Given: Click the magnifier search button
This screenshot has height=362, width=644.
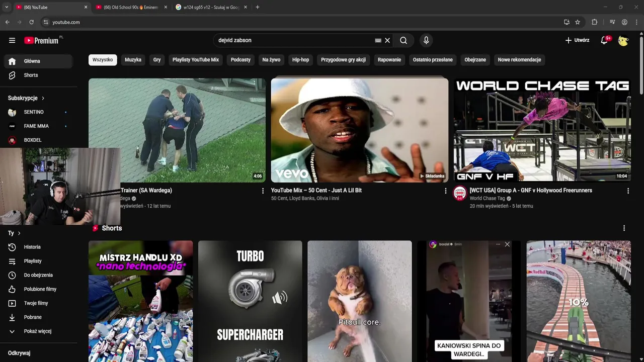Looking at the screenshot, I should [404, 40].
